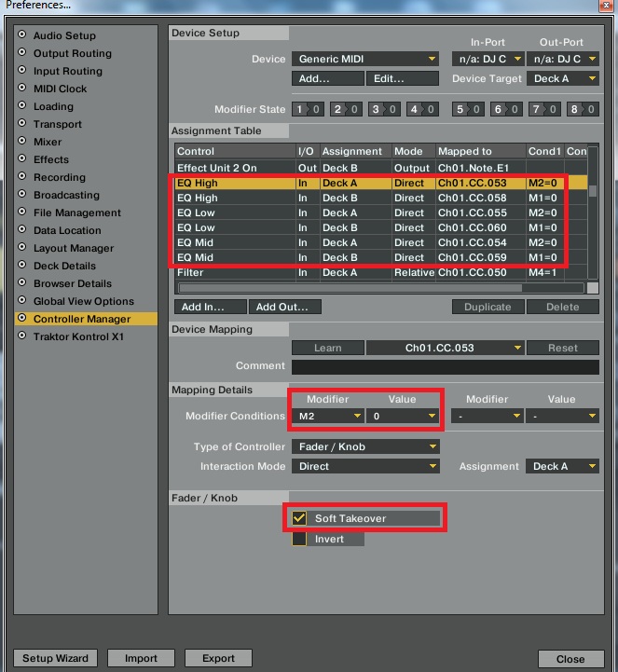Select Controller Manager in sidebar
Image resolution: width=618 pixels, height=672 pixels.
click(x=86, y=319)
